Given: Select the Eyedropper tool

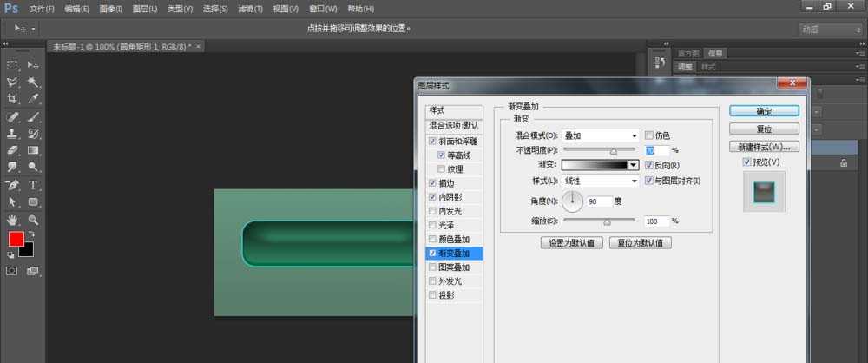Looking at the screenshot, I should 33,99.
